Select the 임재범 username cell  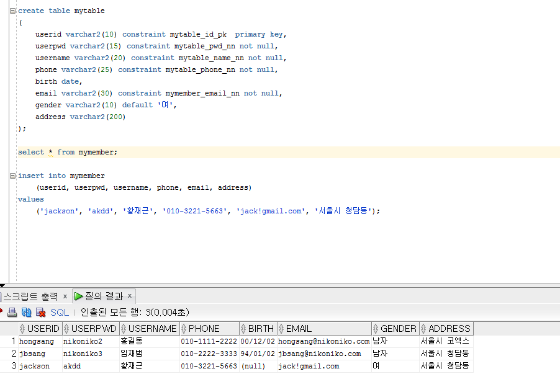(x=150, y=354)
